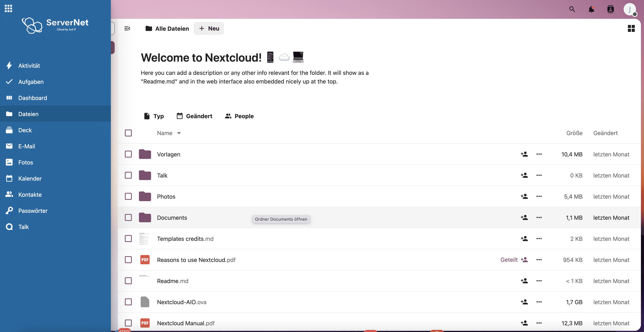644x332 pixels.
Task: Click the Geteilt share label
Action: pos(509,260)
